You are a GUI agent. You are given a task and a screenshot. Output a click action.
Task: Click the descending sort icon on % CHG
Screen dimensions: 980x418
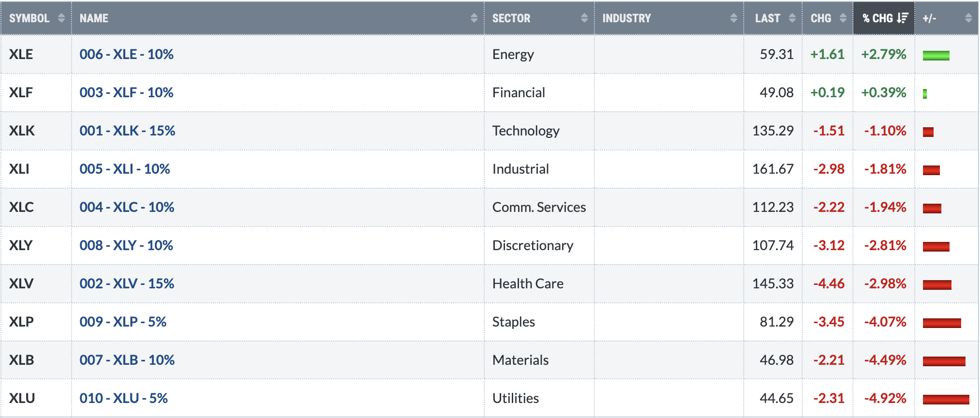902,18
